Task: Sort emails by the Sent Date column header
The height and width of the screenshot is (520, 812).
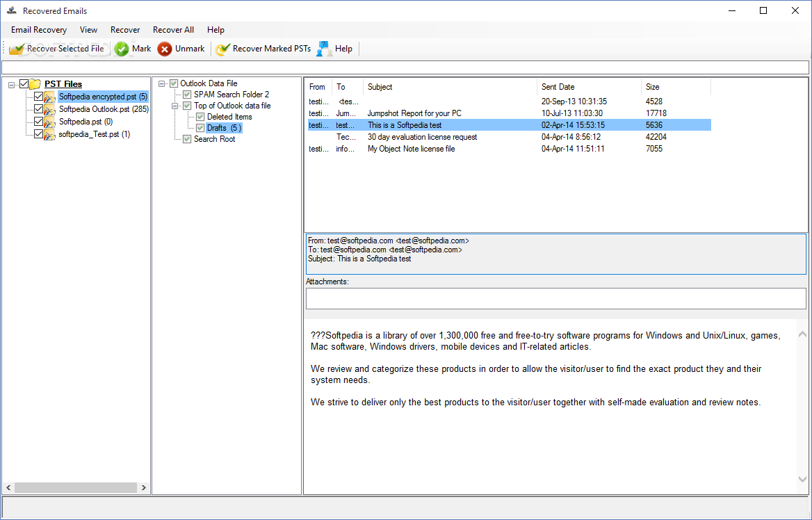Action: 590,87
